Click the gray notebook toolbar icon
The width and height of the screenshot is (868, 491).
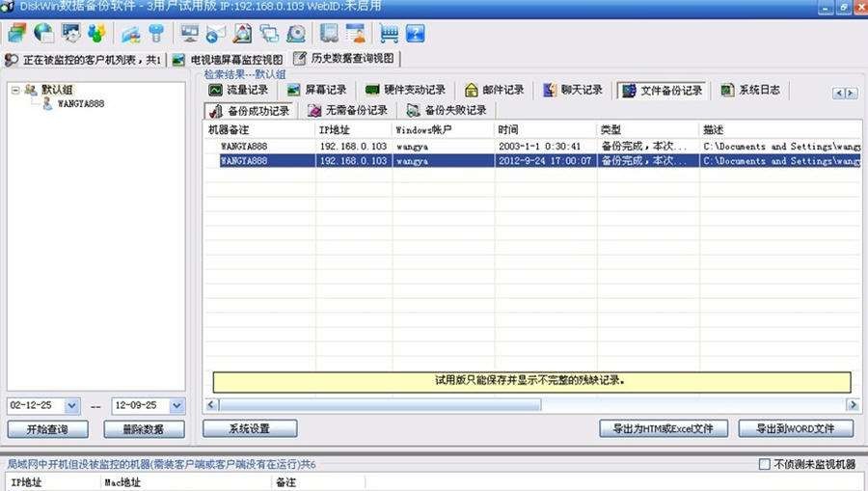(x=330, y=34)
